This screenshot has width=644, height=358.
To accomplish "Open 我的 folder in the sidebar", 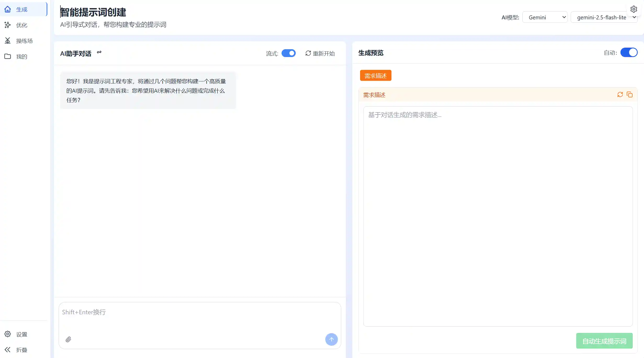I will [21, 57].
